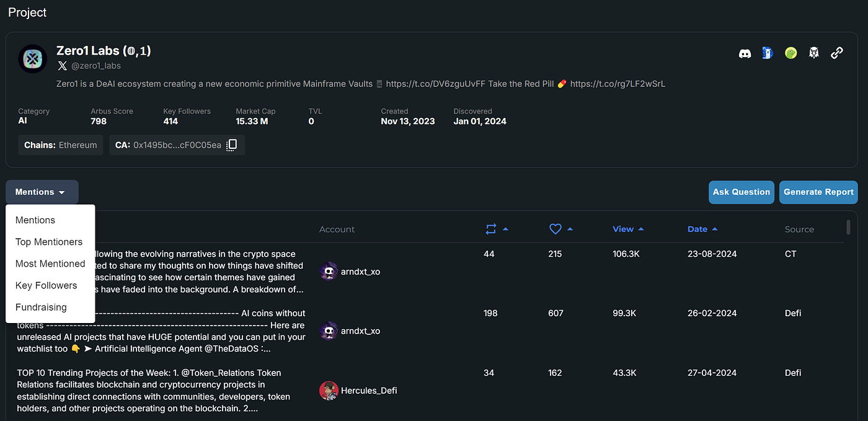Sort the table by Date
Image resolution: width=868 pixels, height=421 pixels.
697,229
